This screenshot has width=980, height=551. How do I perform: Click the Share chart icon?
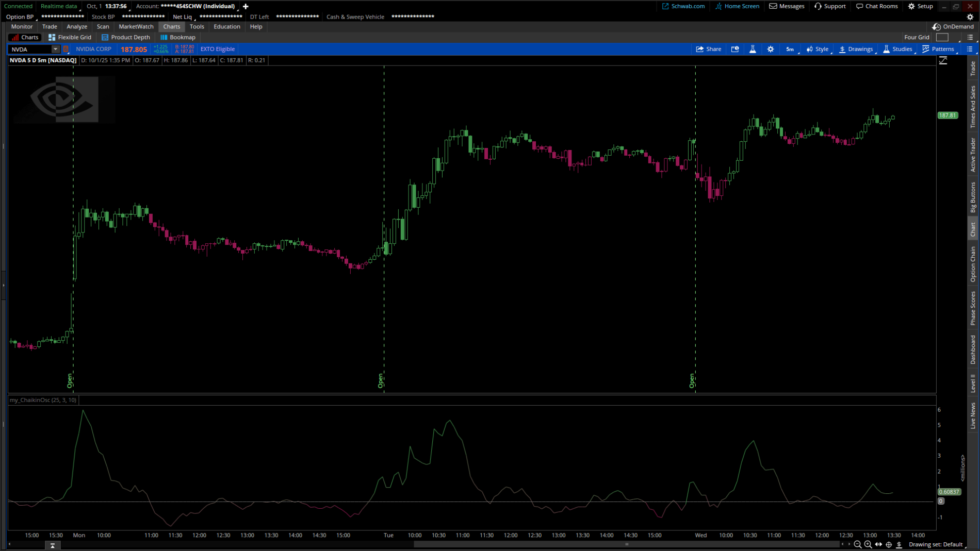(708, 49)
